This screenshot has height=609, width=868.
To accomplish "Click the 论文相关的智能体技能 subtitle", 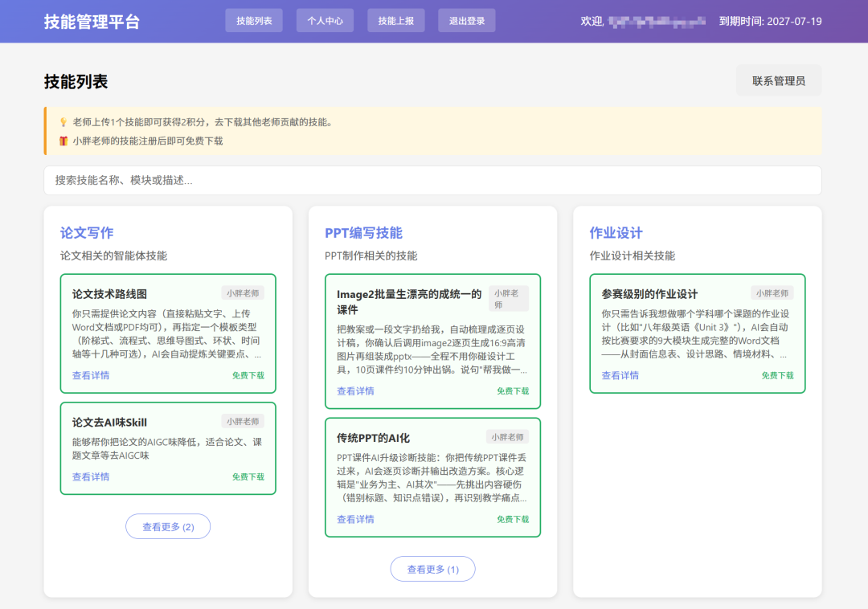I will pyautogui.click(x=113, y=255).
